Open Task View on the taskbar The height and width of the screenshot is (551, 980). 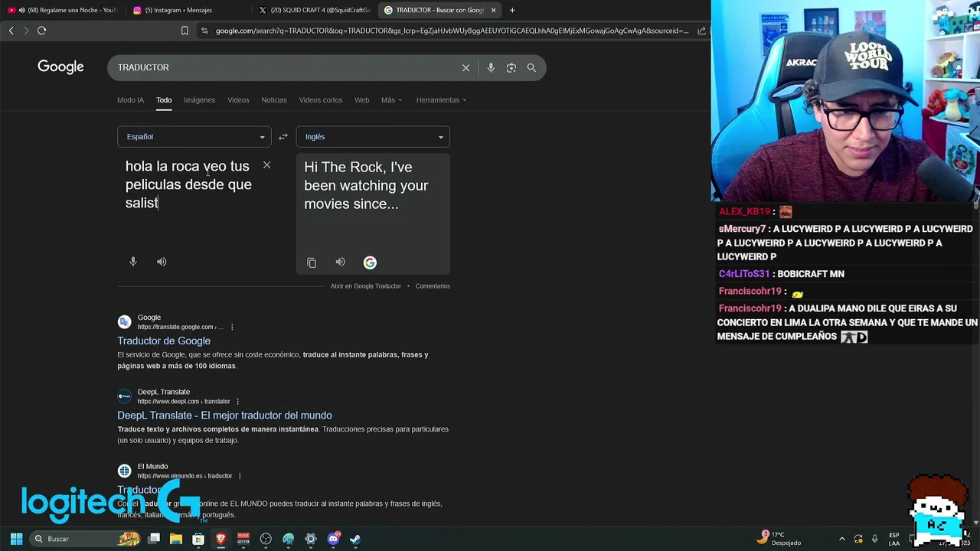(x=154, y=539)
